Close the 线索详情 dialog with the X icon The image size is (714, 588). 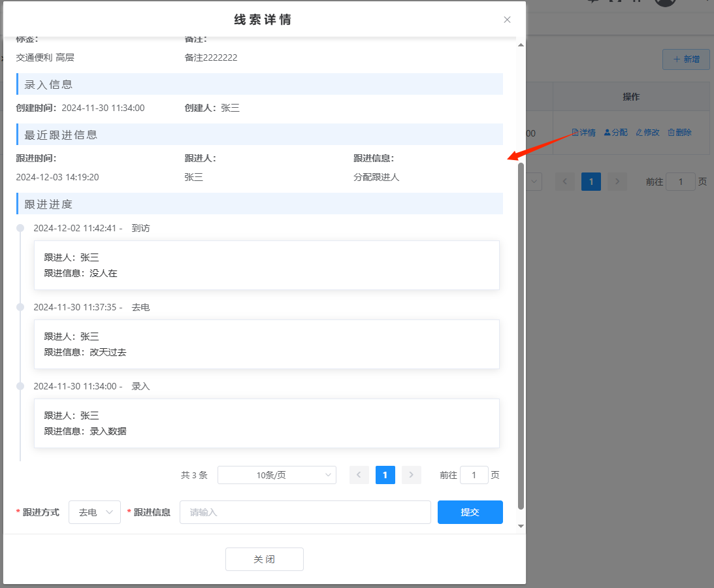click(507, 20)
